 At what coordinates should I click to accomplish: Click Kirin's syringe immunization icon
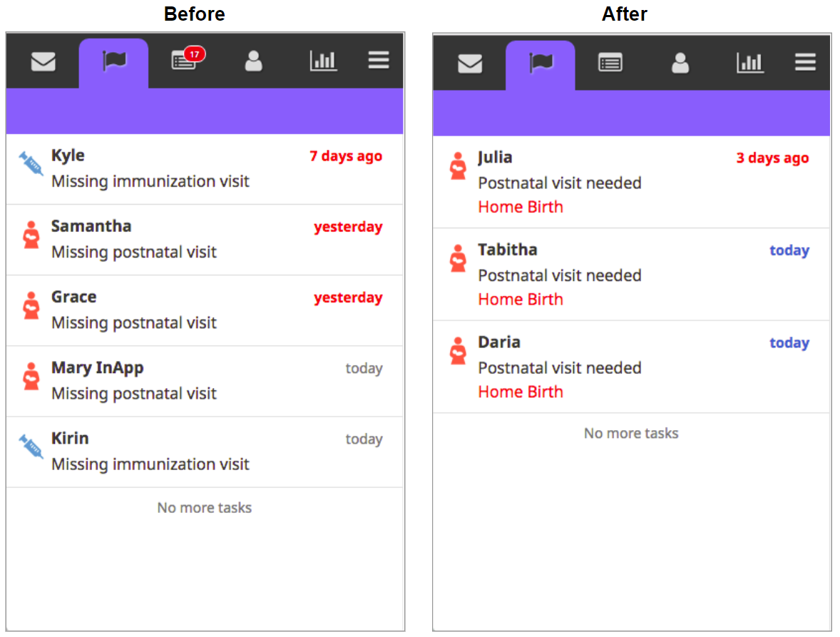point(31,447)
